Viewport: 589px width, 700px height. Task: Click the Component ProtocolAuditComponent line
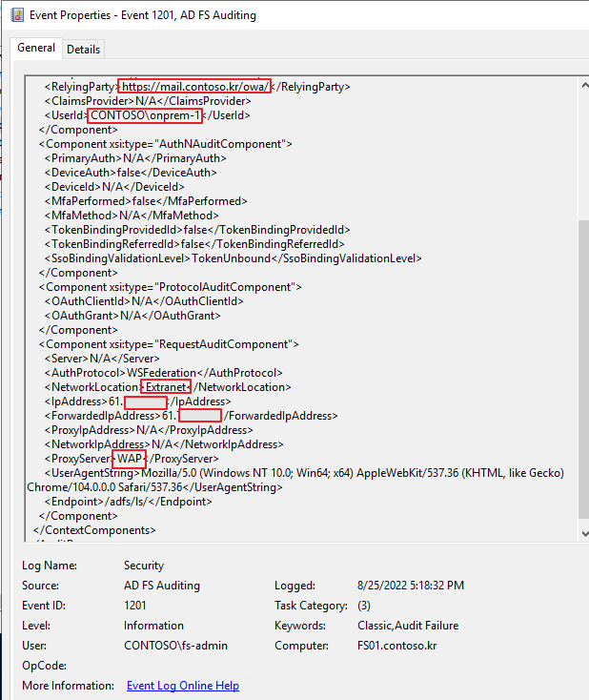point(170,287)
